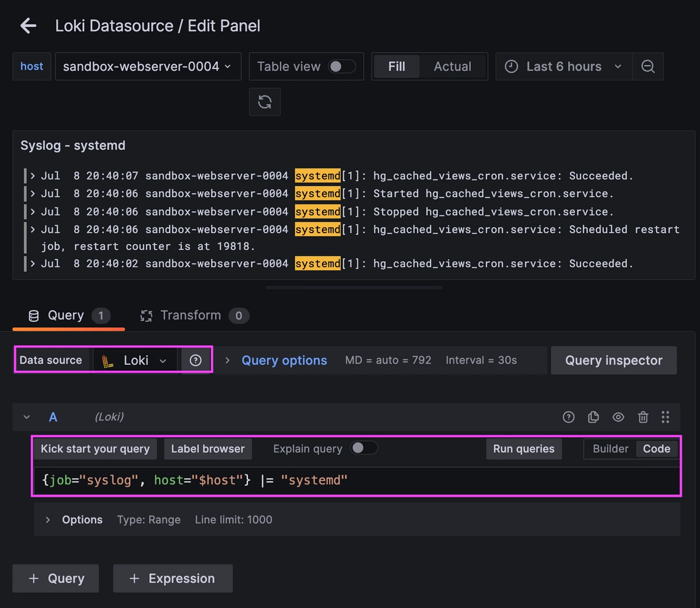Viewport: 700px width, 608px height.
Task: Switch to Code editor mode
Action: click(656, 449)
